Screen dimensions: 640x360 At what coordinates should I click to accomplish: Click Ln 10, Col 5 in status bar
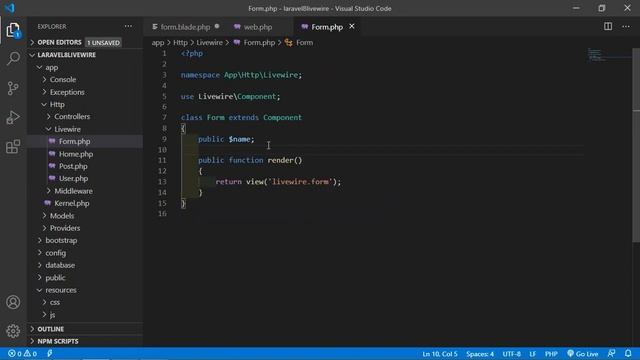440,353
